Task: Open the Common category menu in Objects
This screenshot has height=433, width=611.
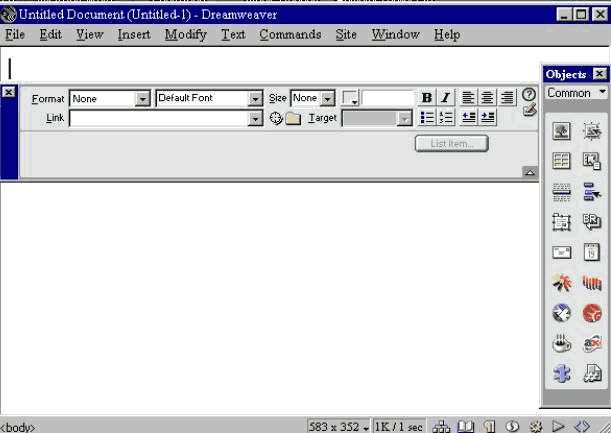Action: [576, 93]
